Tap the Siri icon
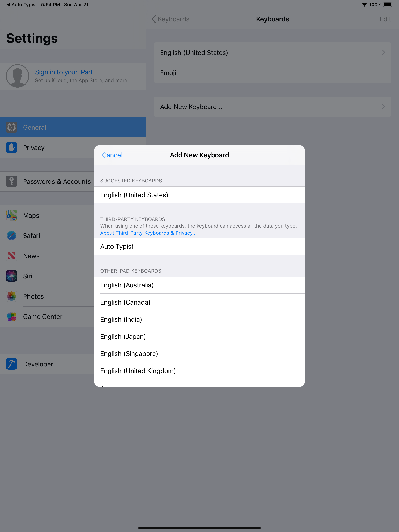The image size is (399, 532). pyautogui.click(x=11, y=276)
